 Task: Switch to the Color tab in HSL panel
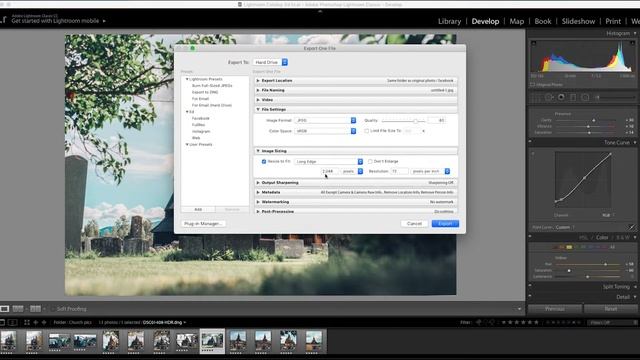pyautogui.click(x=602, y=237)
